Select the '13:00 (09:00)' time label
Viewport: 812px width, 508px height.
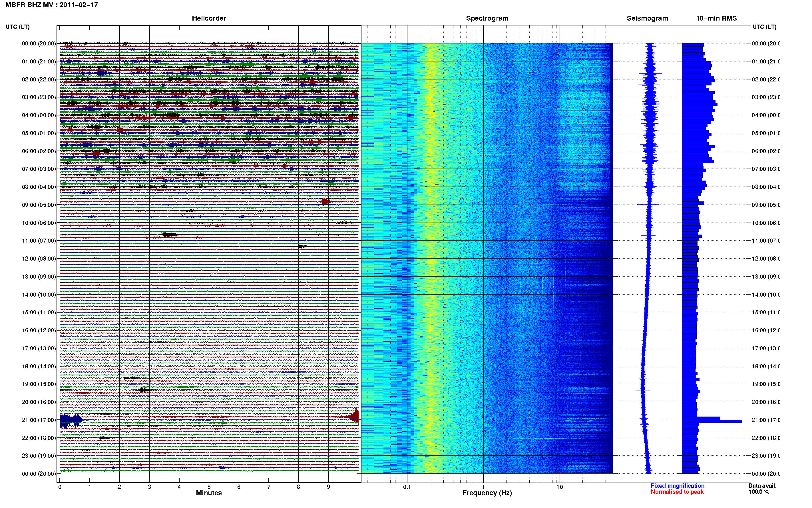point(39,277)
